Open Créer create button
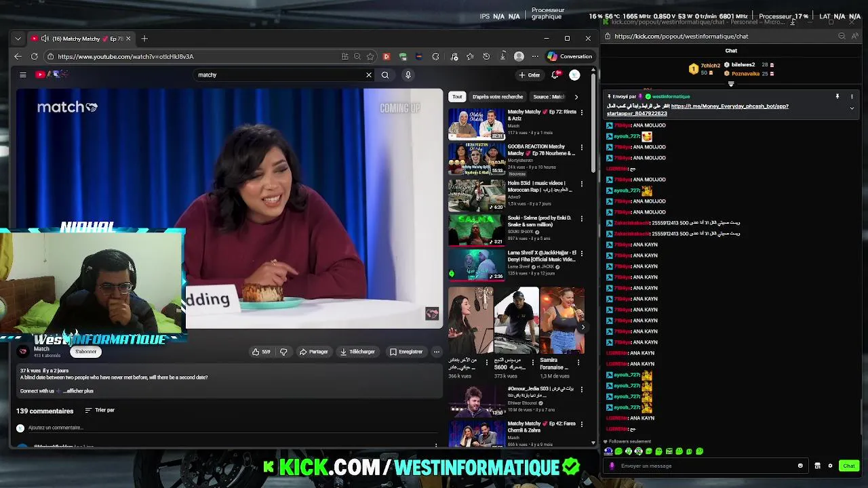The height and width of the screenshot is (488, 868). [530, 75]
